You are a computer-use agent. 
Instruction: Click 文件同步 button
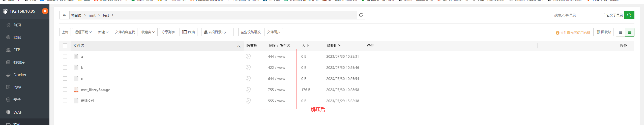pos(274,32)
